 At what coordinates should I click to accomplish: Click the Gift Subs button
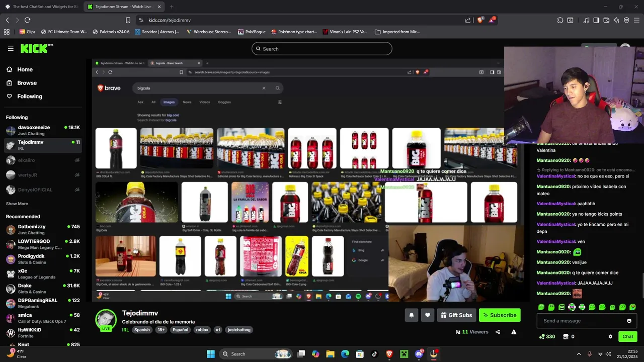click(x=456, y=315)
